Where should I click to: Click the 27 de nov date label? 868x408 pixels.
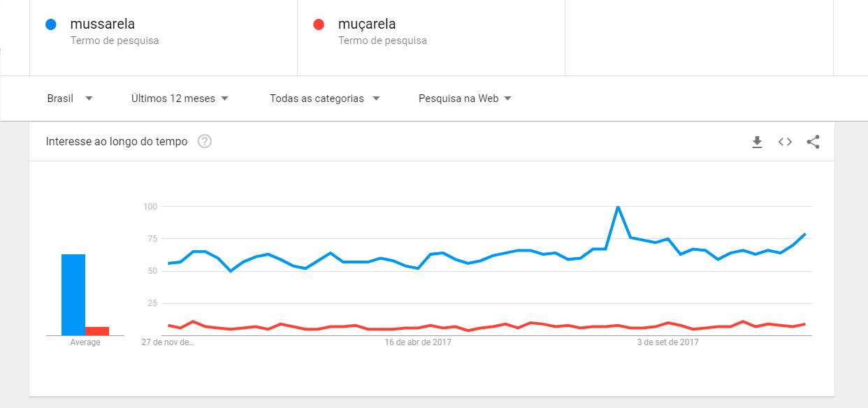coord(168,342)
